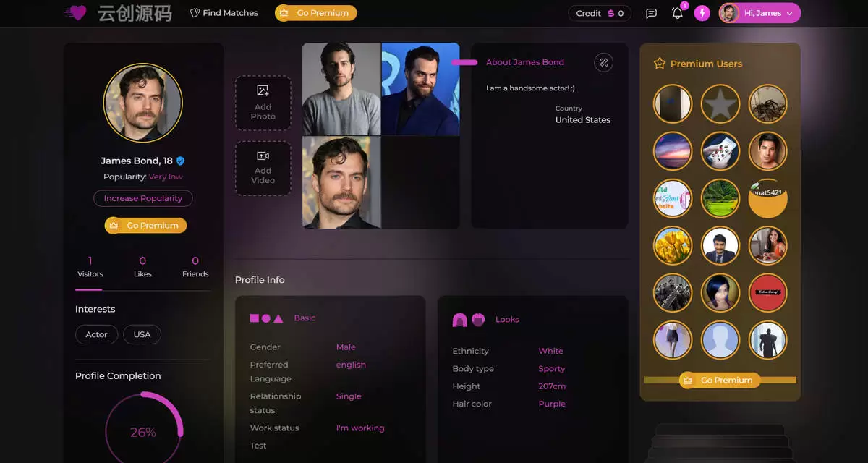Image resolution: width=868 pixels, height=463 pixels.
Task: Click the top bar Go Premium button
Action: (x=315, y=13)
